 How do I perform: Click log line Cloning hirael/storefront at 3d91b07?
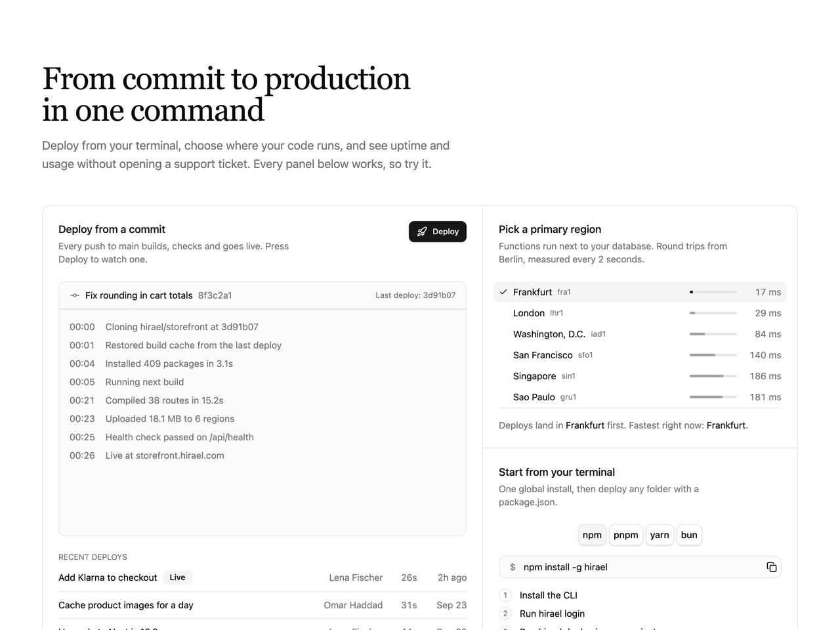[x=182, y=327]
